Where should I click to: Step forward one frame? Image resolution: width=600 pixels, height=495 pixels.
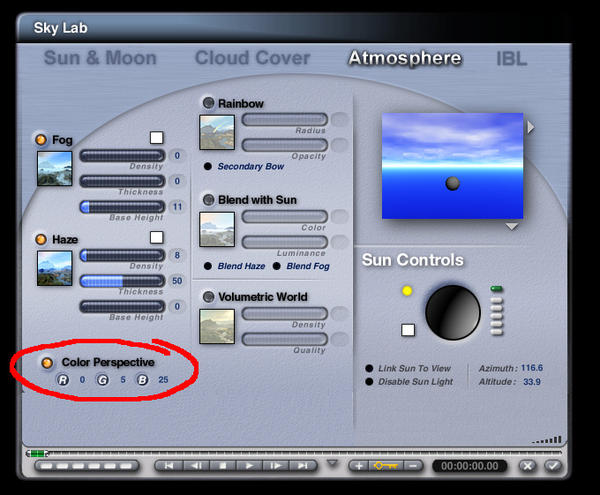[276, 466]
